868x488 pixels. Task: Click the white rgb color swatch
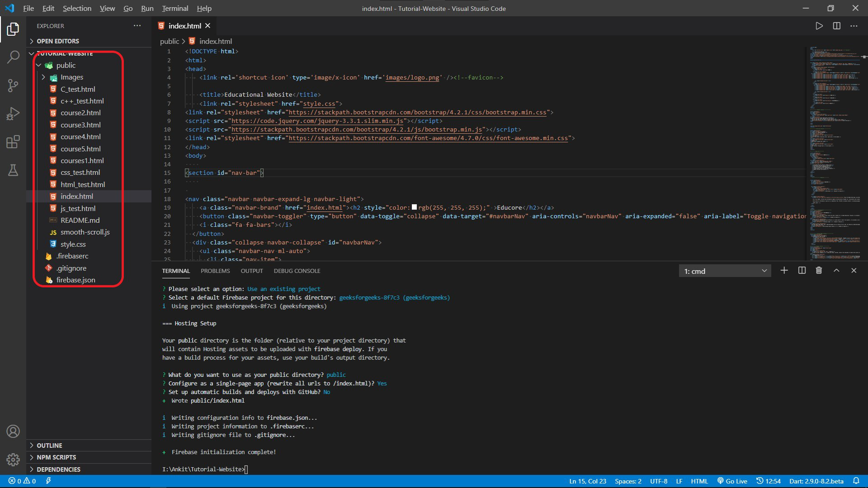pos(414,207)
